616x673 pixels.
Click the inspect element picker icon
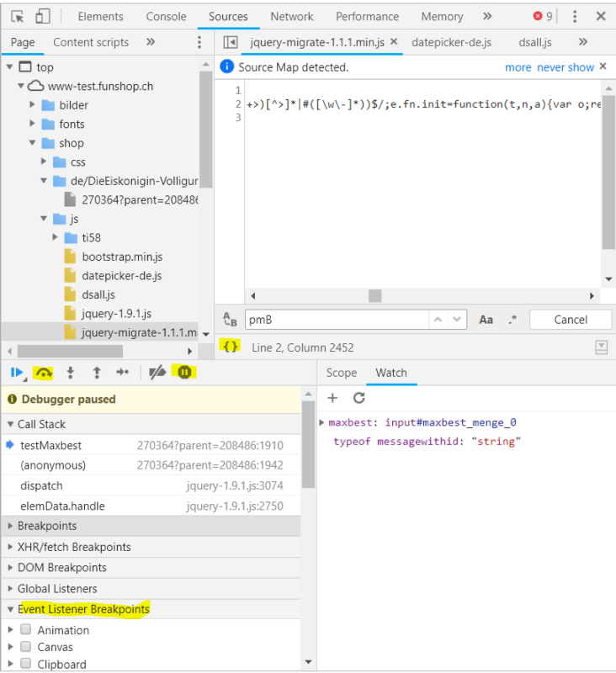[17, 16]
